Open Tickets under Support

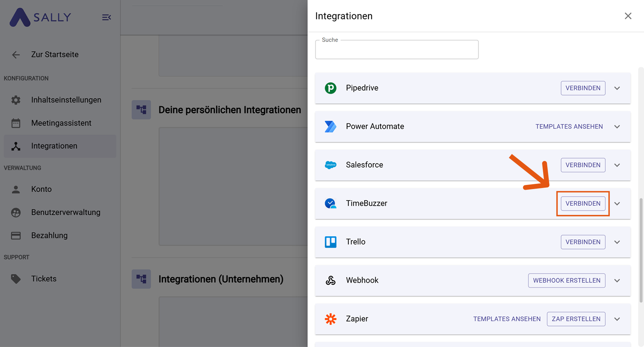click(x=60, y=279)
